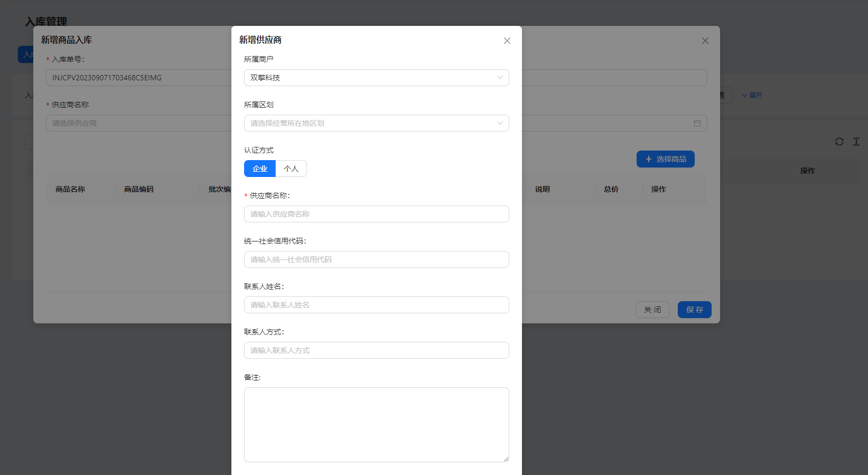Click the 入库管理 page title
Viewport: 868px width, 475px height.
click(46, 21)
